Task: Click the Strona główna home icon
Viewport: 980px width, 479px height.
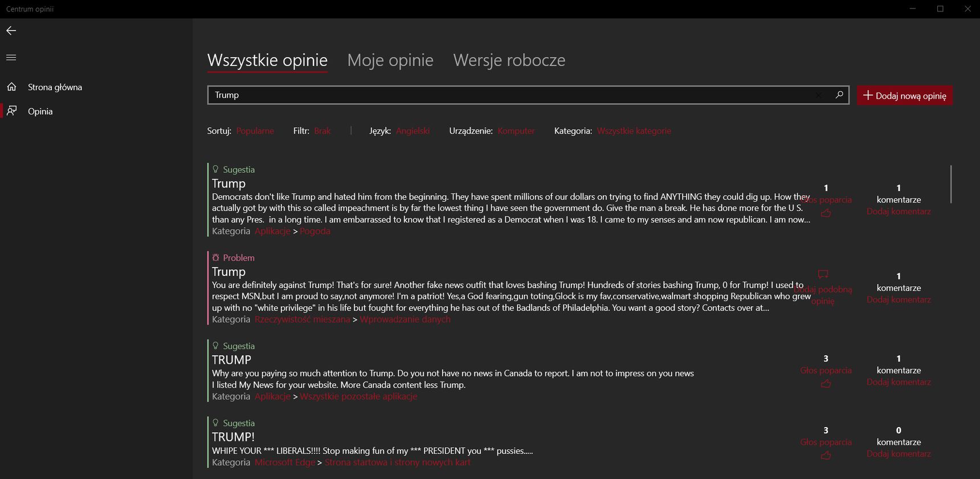Action: click(11, 87)
